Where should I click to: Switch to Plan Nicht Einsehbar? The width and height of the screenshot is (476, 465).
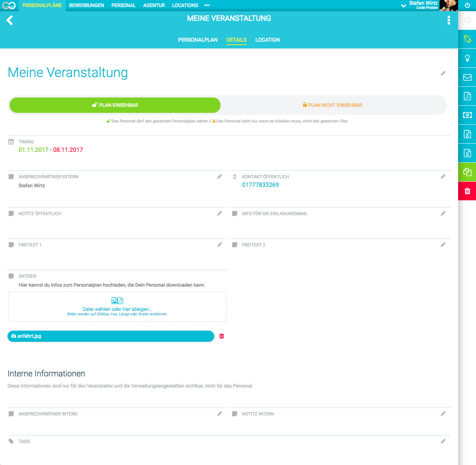(x=332, y=105)
